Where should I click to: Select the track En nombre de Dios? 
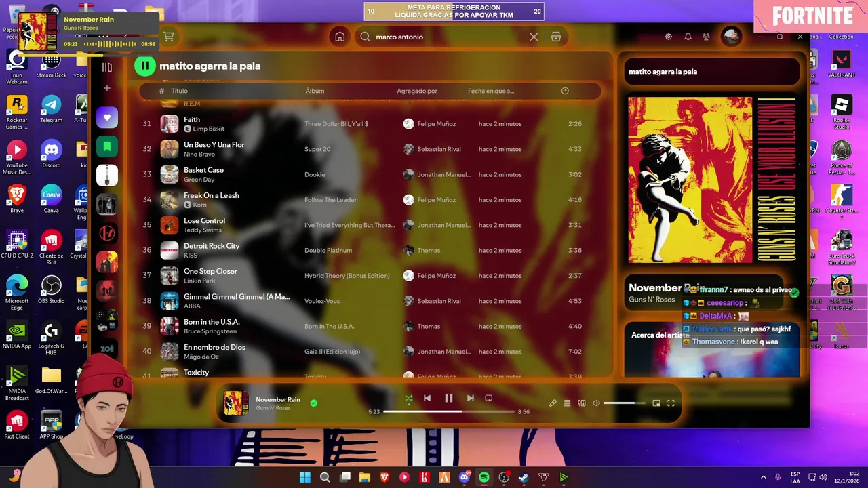click(x=214, y=347)
